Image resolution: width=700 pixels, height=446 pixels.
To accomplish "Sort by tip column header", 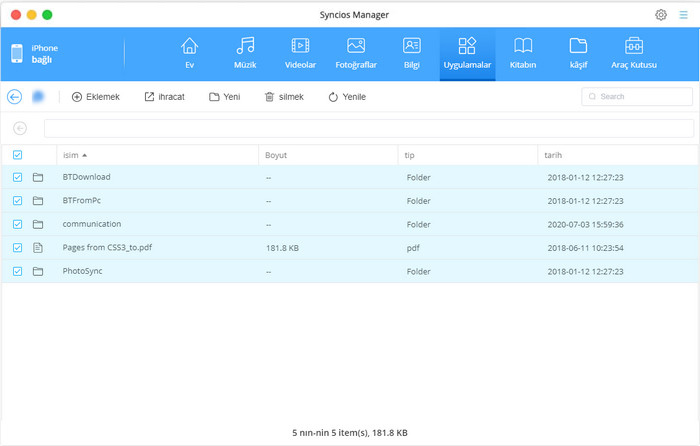I will pyautogui.click(x=468, y=155).
